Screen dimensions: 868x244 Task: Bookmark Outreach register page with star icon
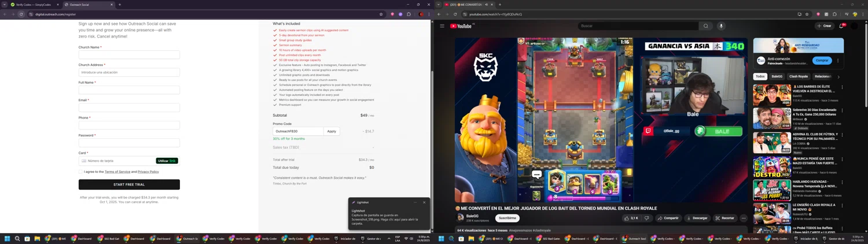pos(381,14)
